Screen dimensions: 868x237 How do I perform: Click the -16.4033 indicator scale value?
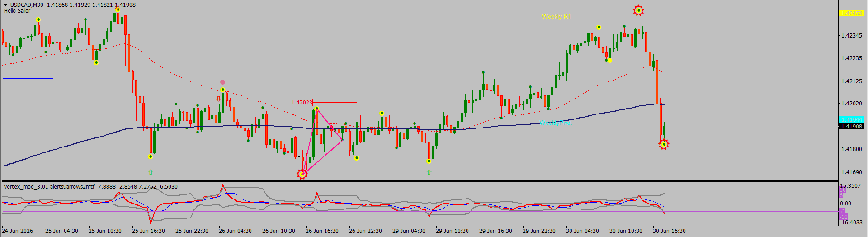coord(851,222)
